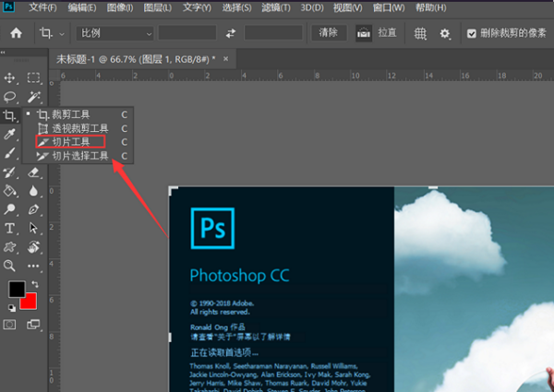Open the 文字(Y) menu
Screen dimensions: 554x392
coord(197,7)
